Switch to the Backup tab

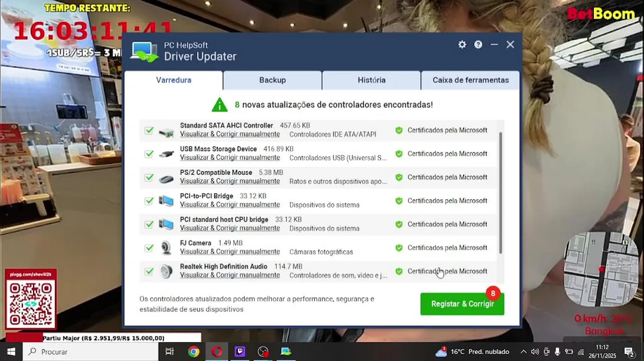tap(272, 80)
